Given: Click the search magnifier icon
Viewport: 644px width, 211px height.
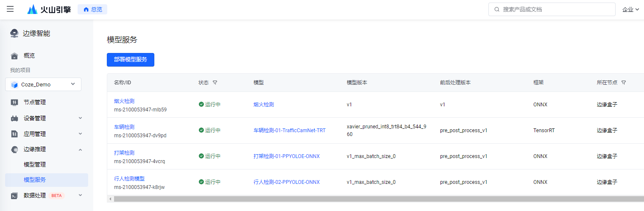Looking at the screenshot, I should click(497, 9).
